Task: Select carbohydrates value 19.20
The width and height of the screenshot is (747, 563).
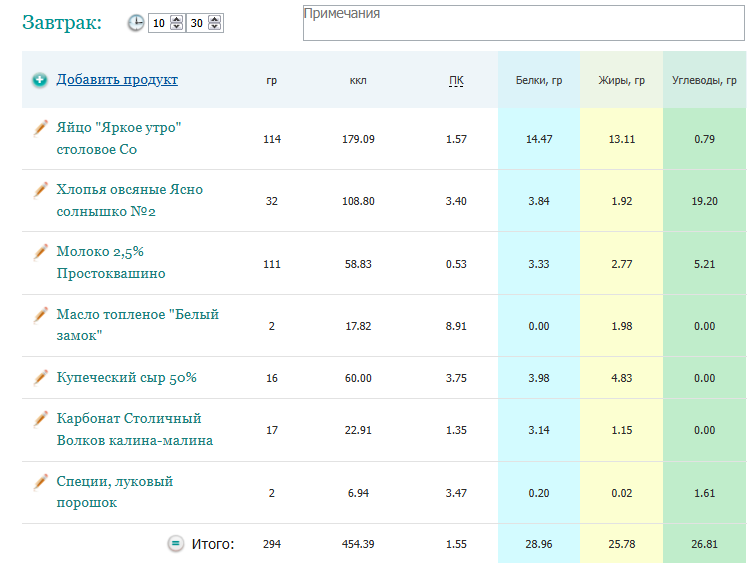Action: pos(705,201)
